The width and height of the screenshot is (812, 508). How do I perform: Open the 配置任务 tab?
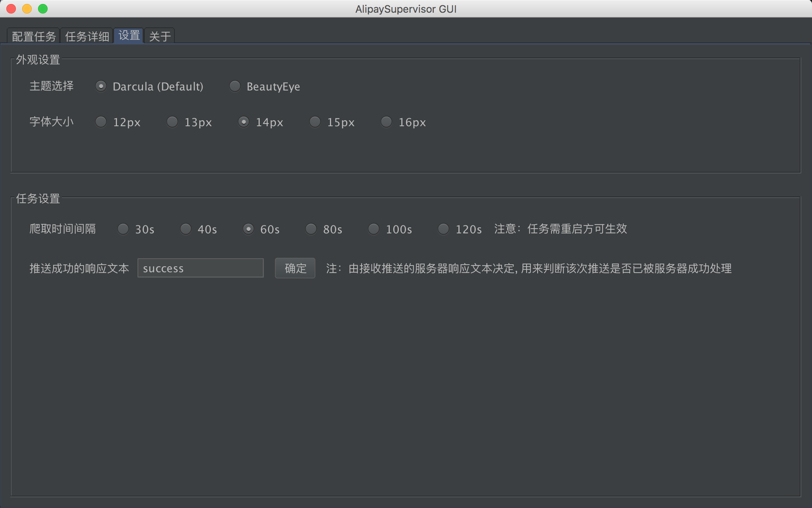[x=34, y=37]
